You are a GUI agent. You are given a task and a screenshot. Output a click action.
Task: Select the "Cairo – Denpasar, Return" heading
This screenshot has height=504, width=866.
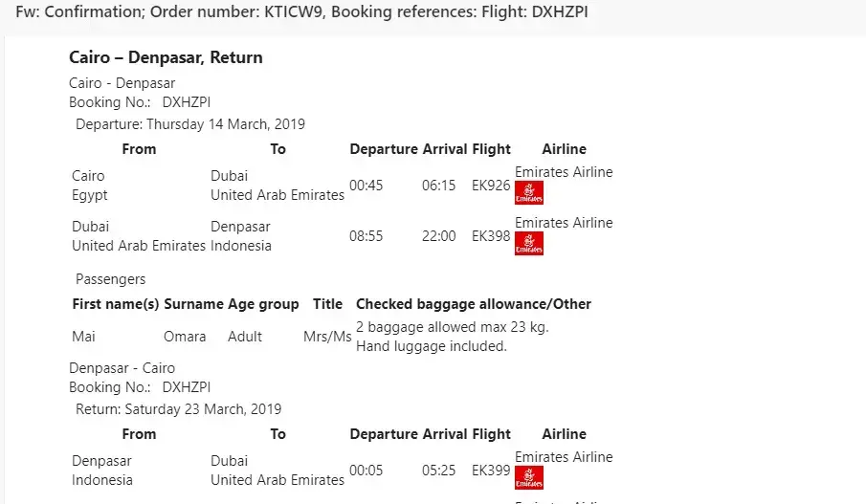click(166, 57)
